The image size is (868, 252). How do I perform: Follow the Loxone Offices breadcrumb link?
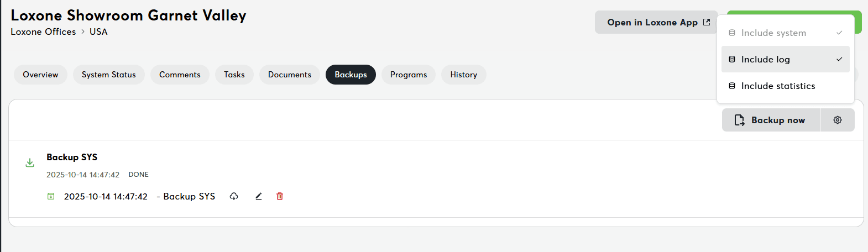point(43,32)
